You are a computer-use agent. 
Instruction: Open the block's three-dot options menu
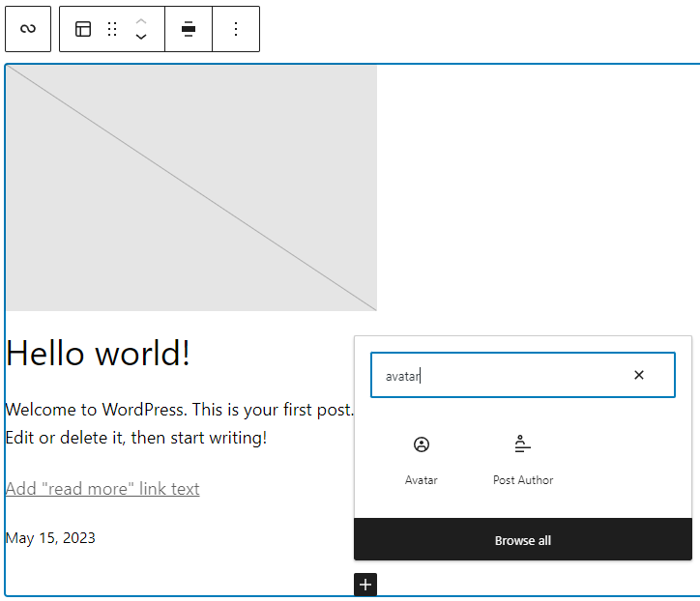[236, 29]
